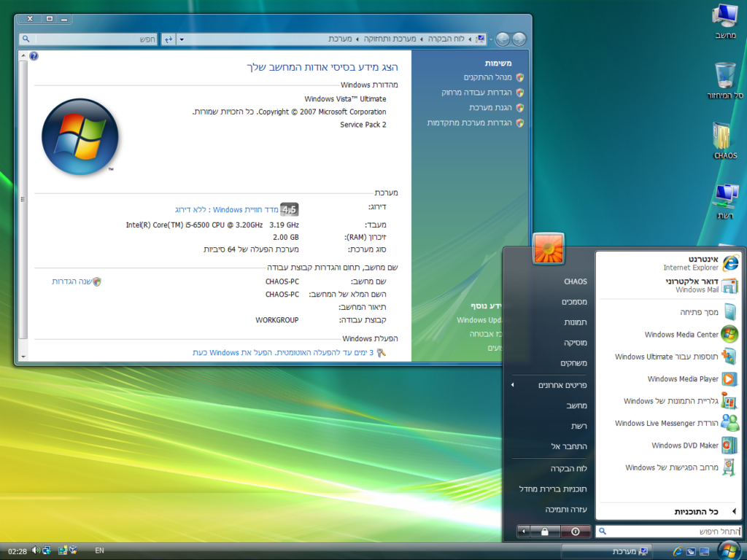747x560 pixels.
Task: Select the Recycle Bin desktop icon
Action: [725, 80]
